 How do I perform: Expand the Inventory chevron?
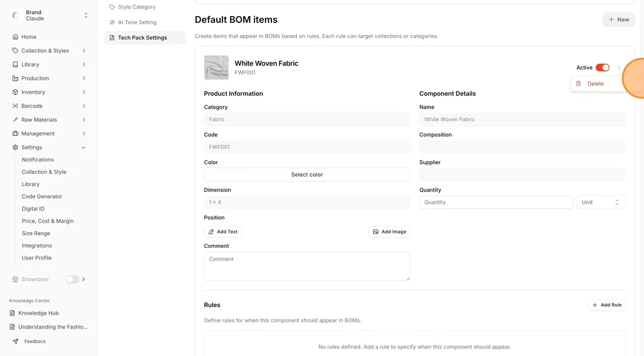tap(84, 92)
